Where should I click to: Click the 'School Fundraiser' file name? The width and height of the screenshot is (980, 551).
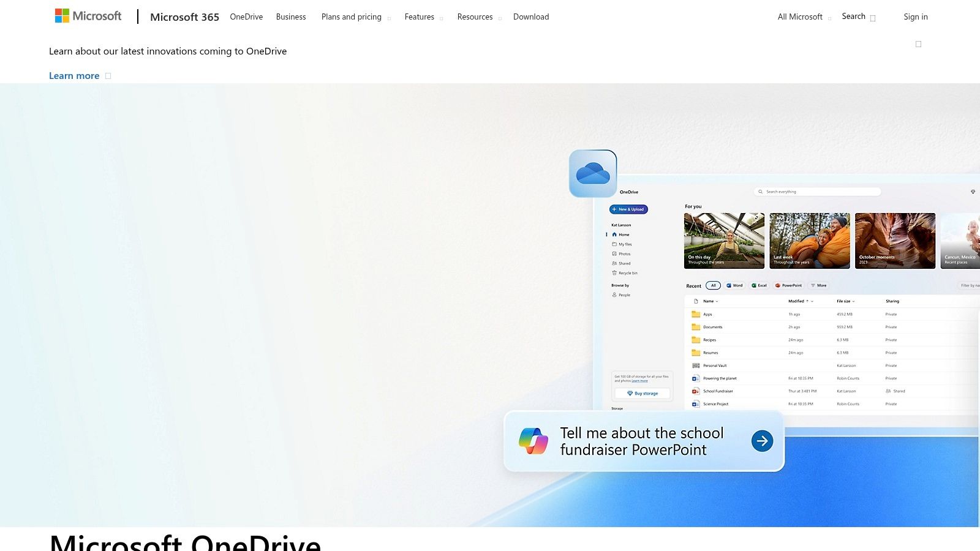click(718, 391)
